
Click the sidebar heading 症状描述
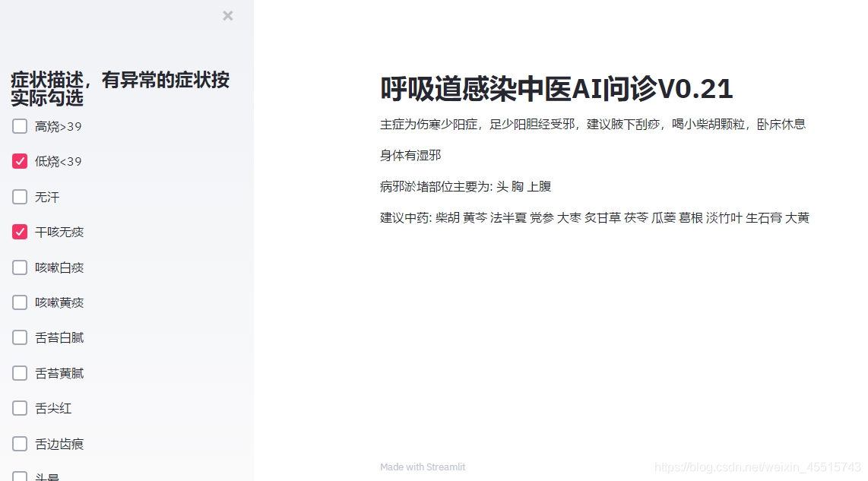(x=119, y=89)
